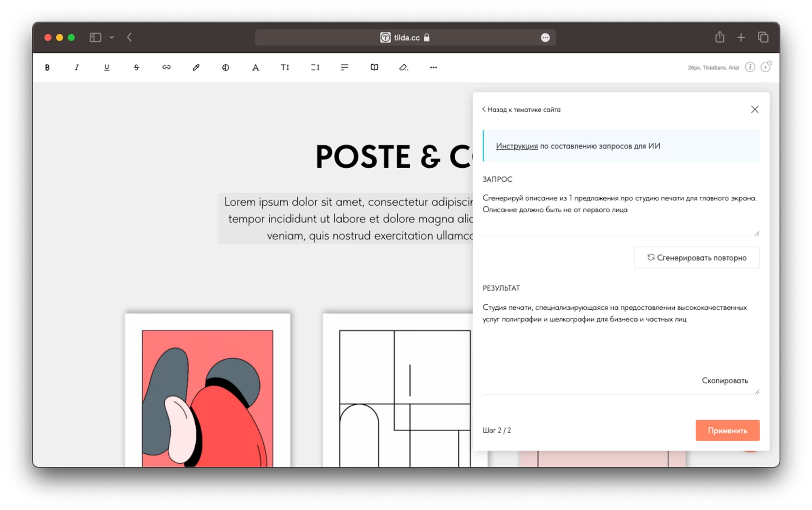Click the Применить button
Image resolution: width=812 pixels, height=510 pixels.
(727, 430)
